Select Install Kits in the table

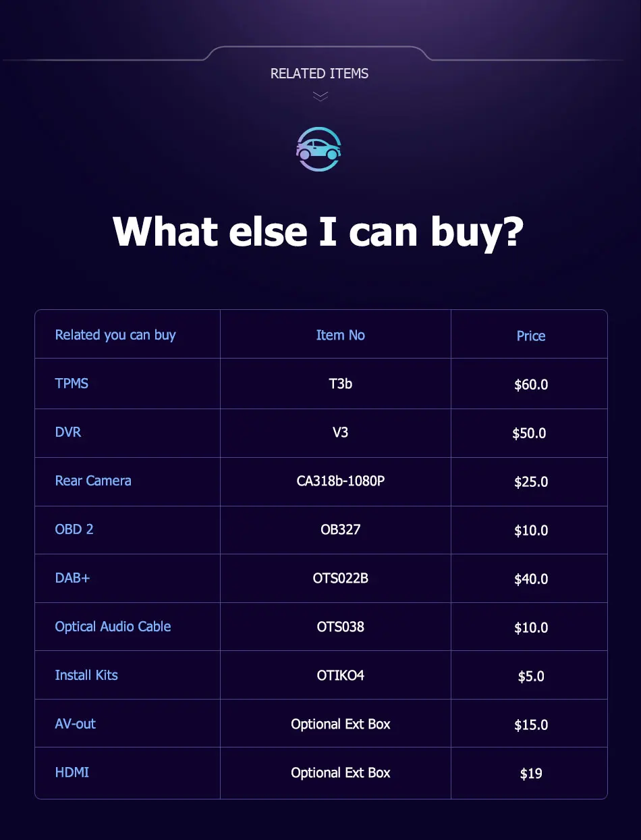tap(86, 675)
